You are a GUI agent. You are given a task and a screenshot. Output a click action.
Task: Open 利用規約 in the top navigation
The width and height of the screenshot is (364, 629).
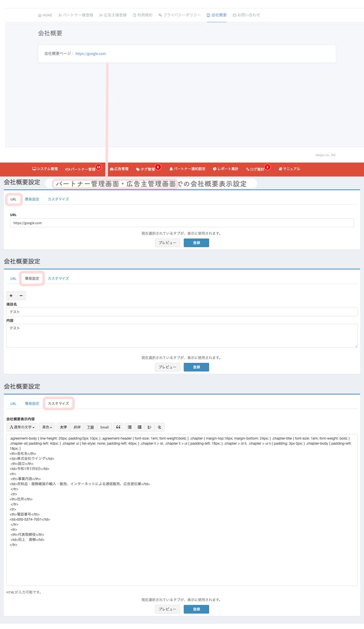142,15
